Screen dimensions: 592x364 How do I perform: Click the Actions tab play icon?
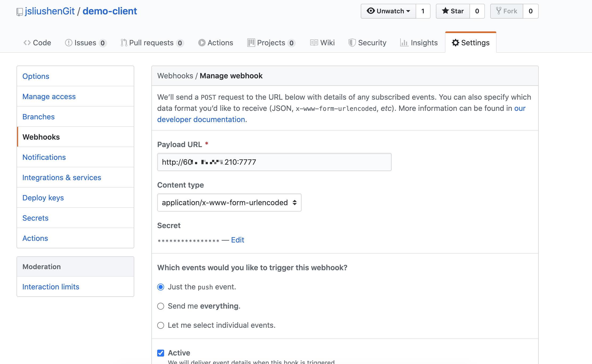[202, 43]
